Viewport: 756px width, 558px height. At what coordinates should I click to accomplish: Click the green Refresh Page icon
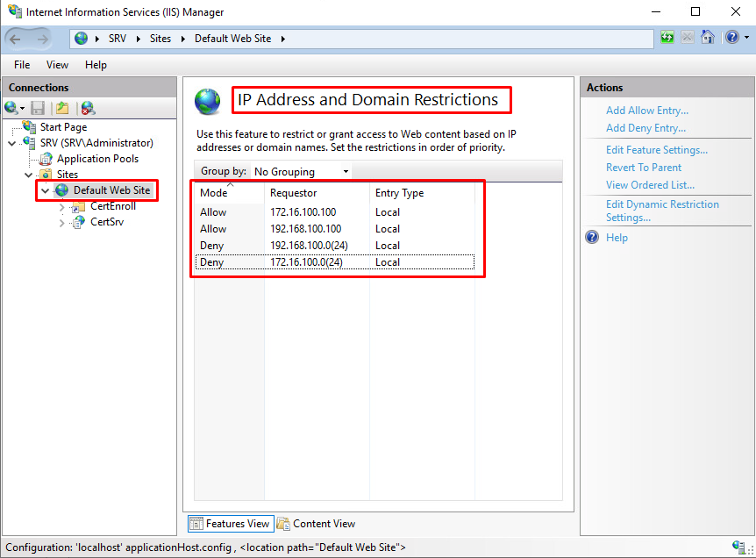point(667,38)
